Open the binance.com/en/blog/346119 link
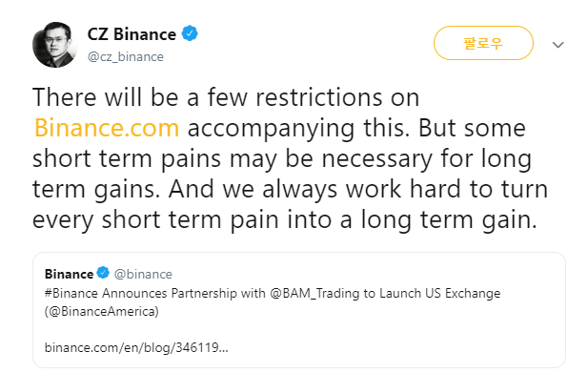 coord(136,347)
